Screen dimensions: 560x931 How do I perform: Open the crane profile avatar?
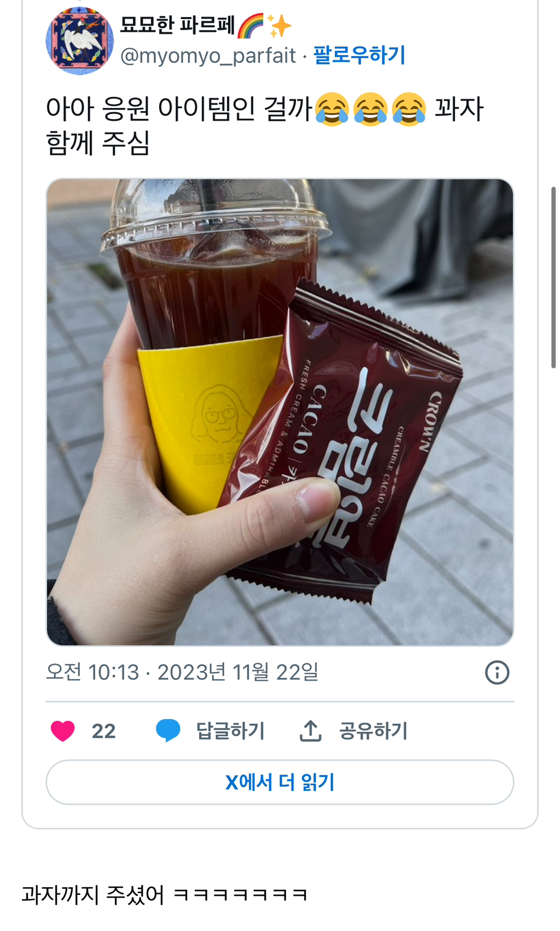80,41
